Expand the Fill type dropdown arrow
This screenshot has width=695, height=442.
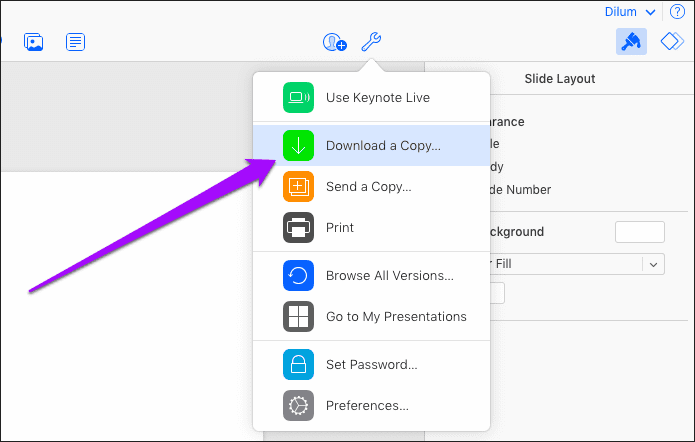point(653,264)
